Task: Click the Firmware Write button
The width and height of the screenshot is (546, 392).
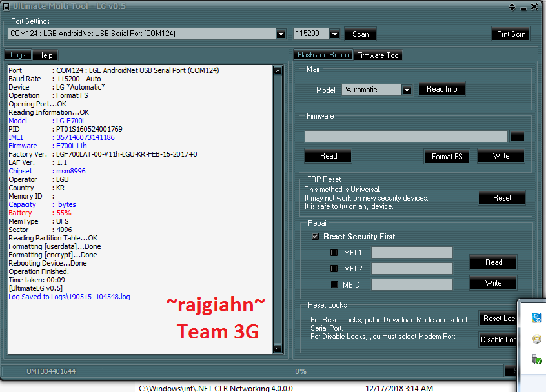Action: tap(501, 156)
